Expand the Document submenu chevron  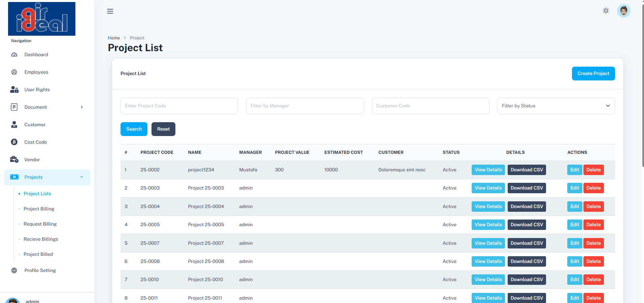click(x=82, y=107)
